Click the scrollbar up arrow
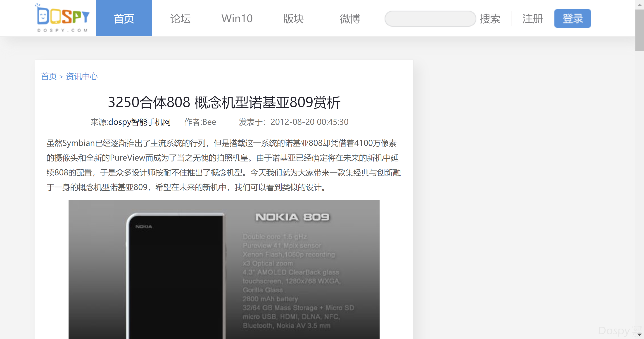 coord(639,5)
